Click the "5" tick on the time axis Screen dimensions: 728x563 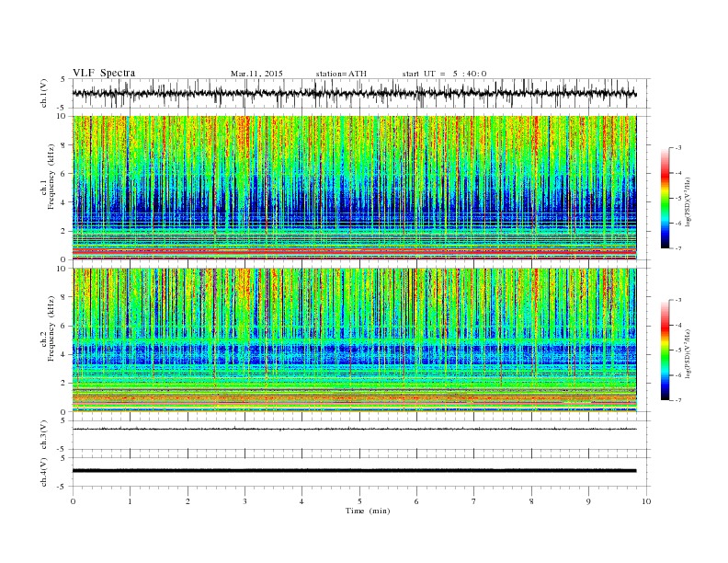359,501
